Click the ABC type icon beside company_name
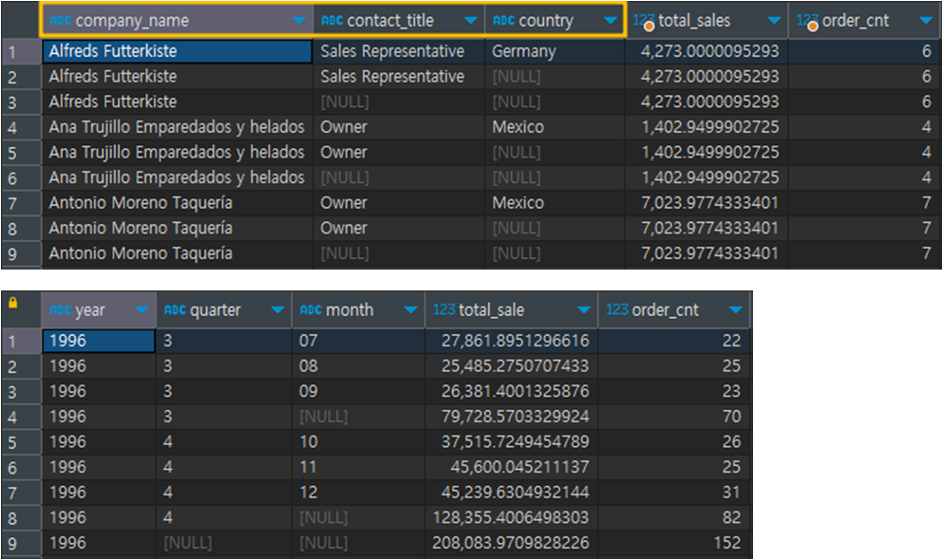The height and width of the screenshot is (560, 943). click(x=60, y=21)
